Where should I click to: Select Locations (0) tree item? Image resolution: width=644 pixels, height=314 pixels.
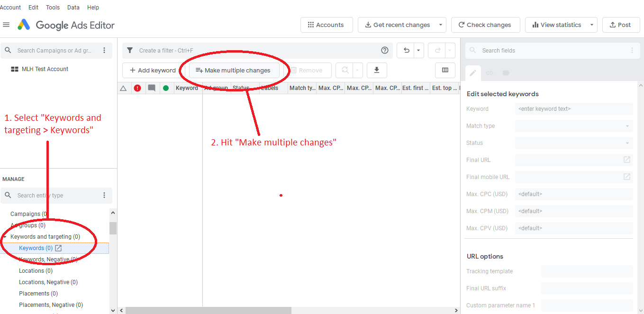coord(36,271)
